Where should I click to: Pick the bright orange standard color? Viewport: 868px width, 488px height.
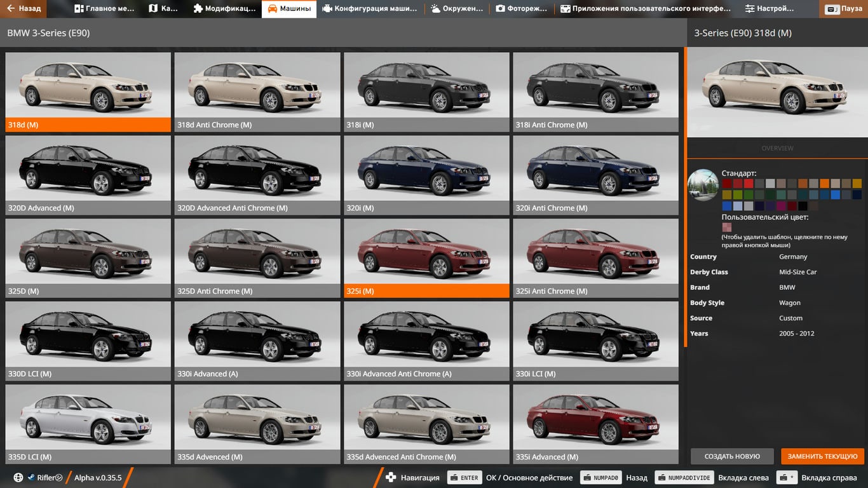tap(825, 184)
